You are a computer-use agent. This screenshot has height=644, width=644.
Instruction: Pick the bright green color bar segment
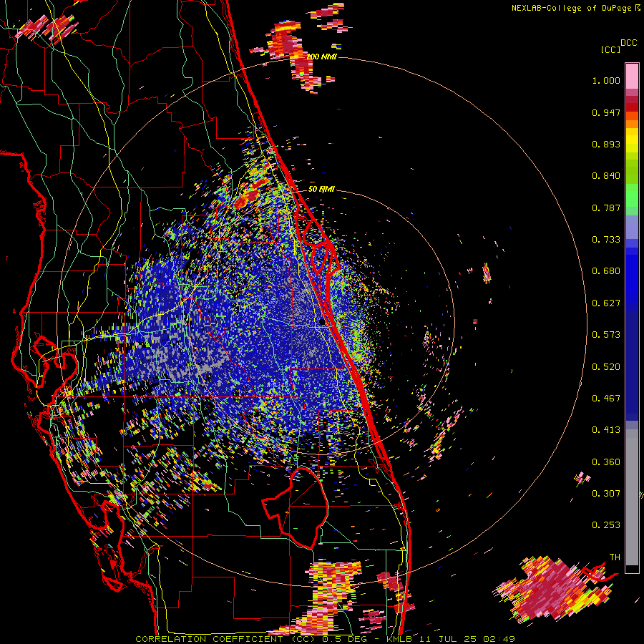coord(632,195)
